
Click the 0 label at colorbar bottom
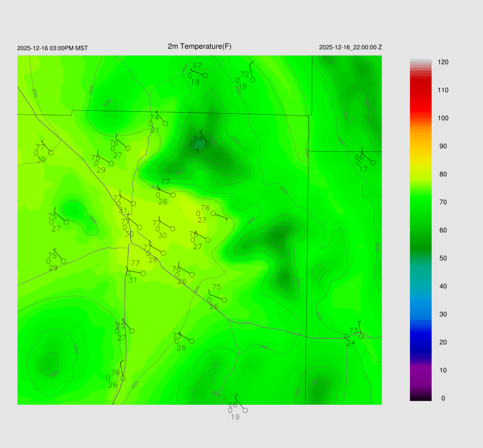point(443,398)
